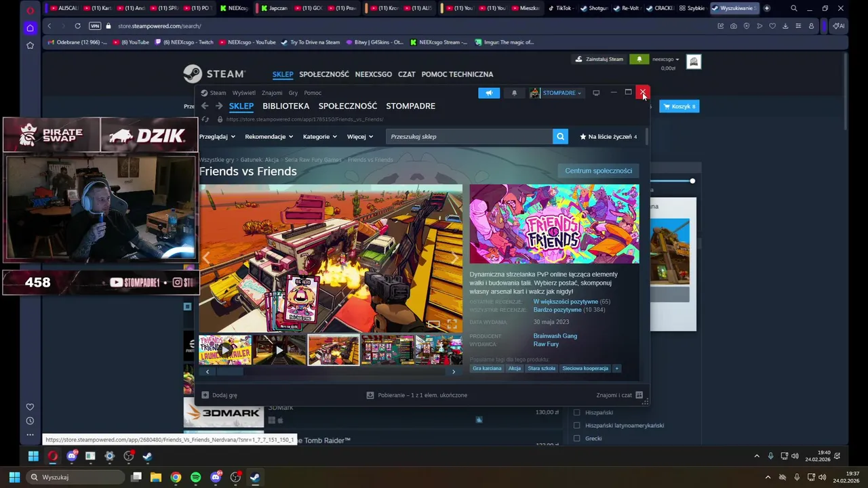This screenshot has height=488, width=868.
Task: Open the neexcsgo account dropdown in browser
Action: (666, 60)
